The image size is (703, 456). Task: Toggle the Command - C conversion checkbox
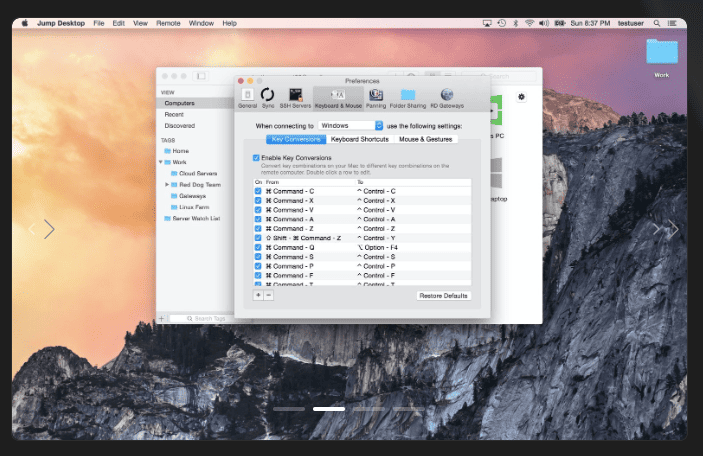(x=258, y=191)
